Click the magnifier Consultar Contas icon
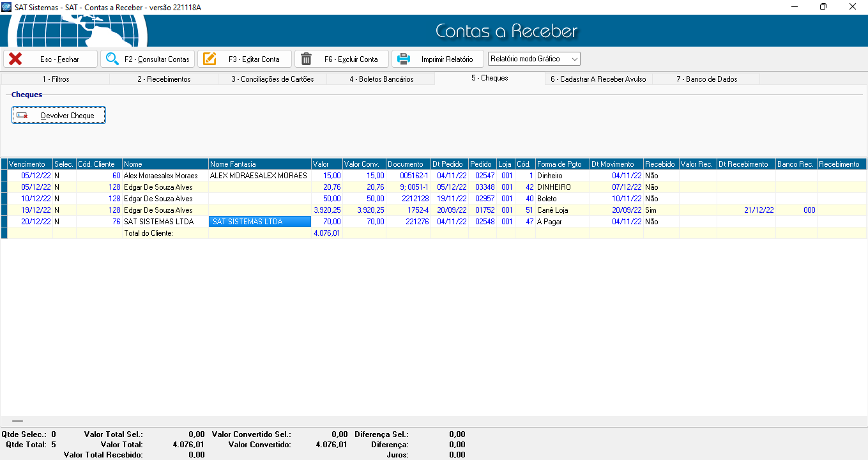The width and height of the screenshot is (868, 460). tap(112, 59)
